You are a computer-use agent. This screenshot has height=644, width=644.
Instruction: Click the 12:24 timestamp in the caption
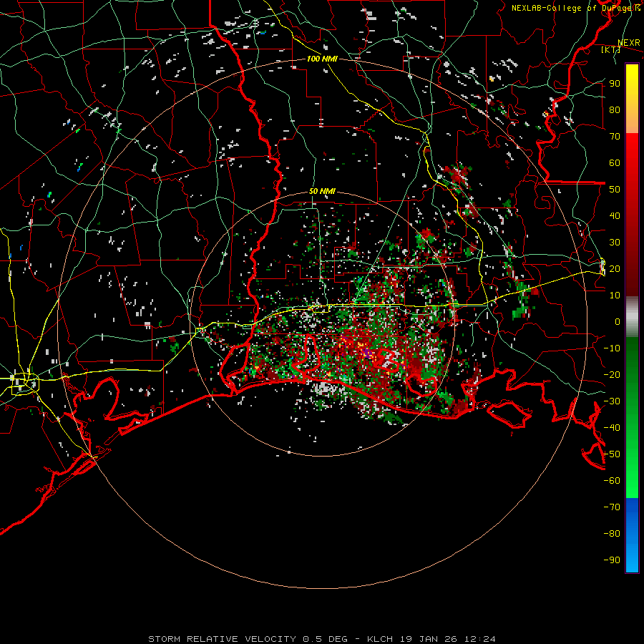point(480,639)
